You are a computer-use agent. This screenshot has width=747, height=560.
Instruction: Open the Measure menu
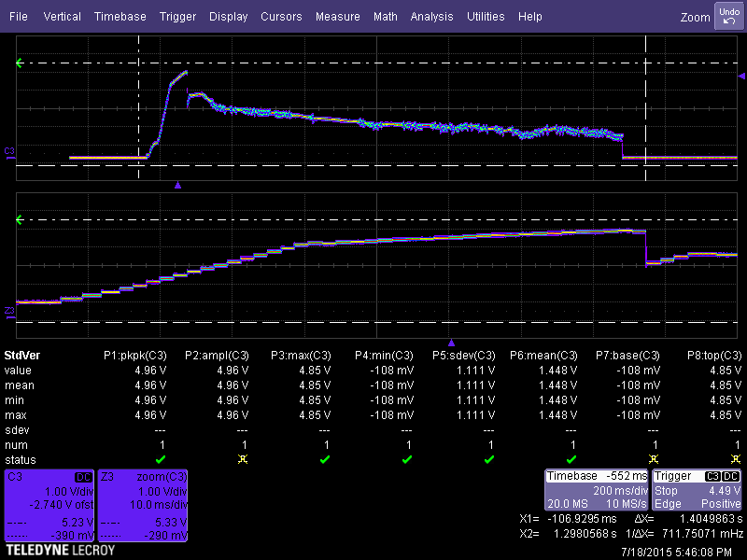(x=337, y=17)
